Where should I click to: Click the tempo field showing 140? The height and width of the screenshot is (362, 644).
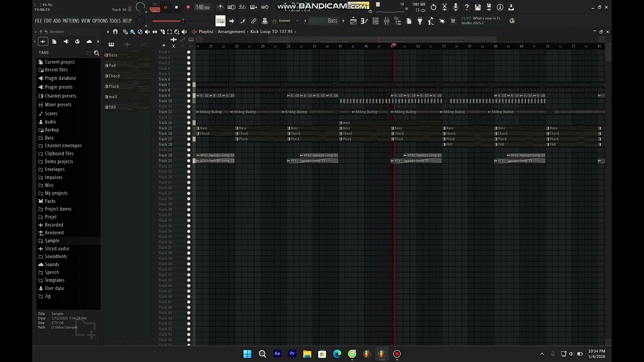click(x=203, y=7)
